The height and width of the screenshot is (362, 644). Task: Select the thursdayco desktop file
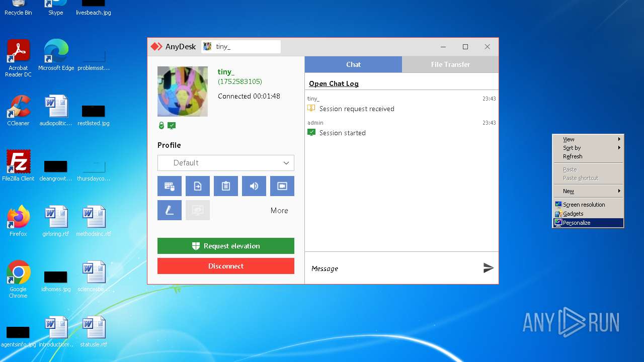[94, 170]
